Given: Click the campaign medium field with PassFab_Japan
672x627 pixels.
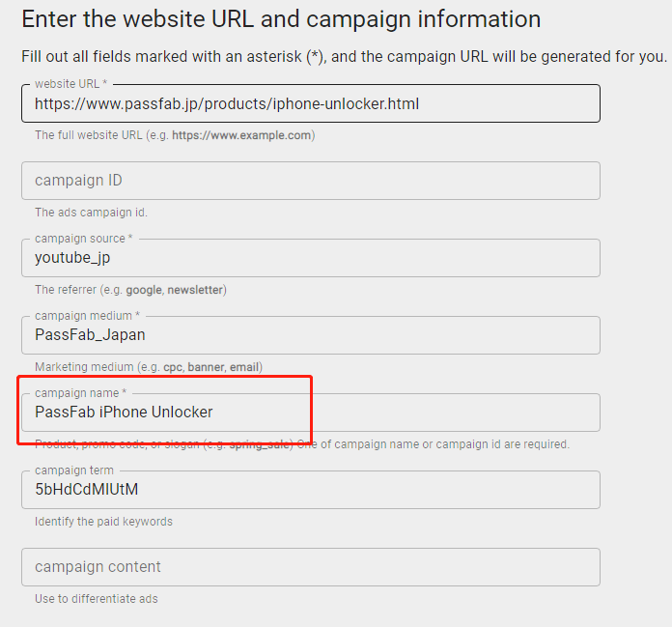Looking at the screenshot, I should pyautogui.click(x=309, y=335).
